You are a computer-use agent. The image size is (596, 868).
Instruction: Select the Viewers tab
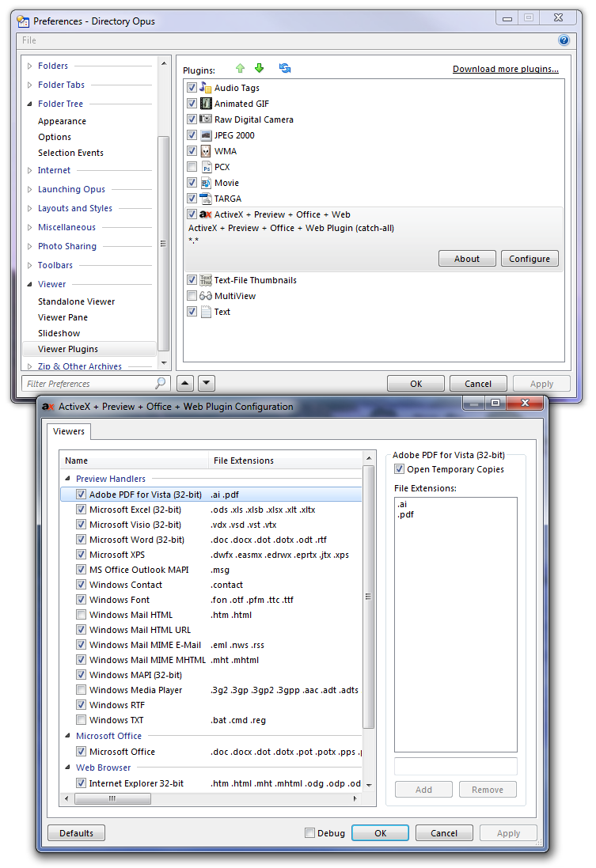(69, 431)
